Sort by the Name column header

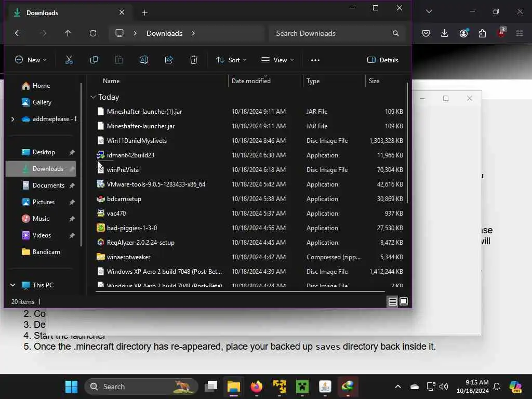[111, 81]
